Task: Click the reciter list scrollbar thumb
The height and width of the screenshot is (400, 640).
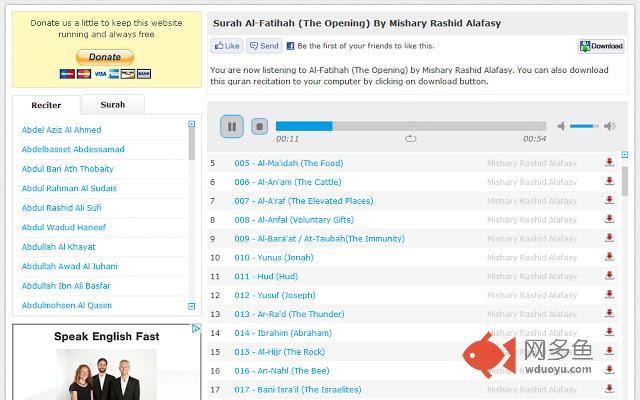Action: point(191,144)
